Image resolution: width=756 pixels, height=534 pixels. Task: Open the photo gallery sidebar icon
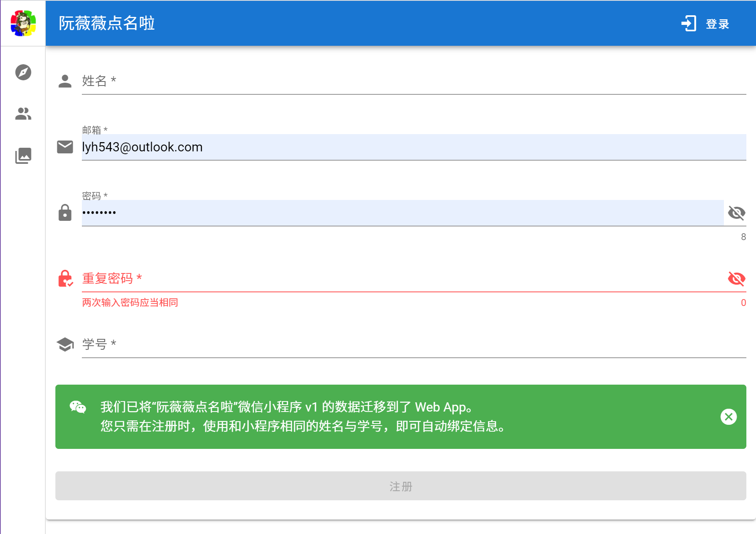pos(23,156)
